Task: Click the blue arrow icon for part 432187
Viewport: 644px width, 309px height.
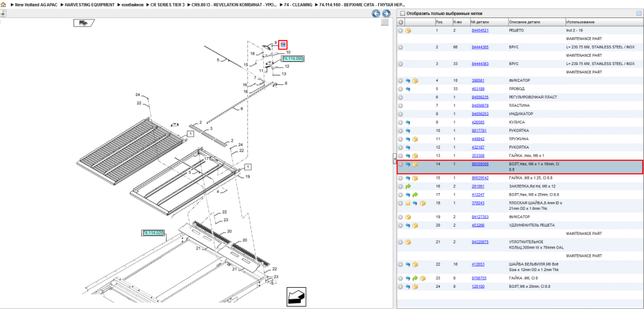Action: pyautogui.click(x=408, y=147)
